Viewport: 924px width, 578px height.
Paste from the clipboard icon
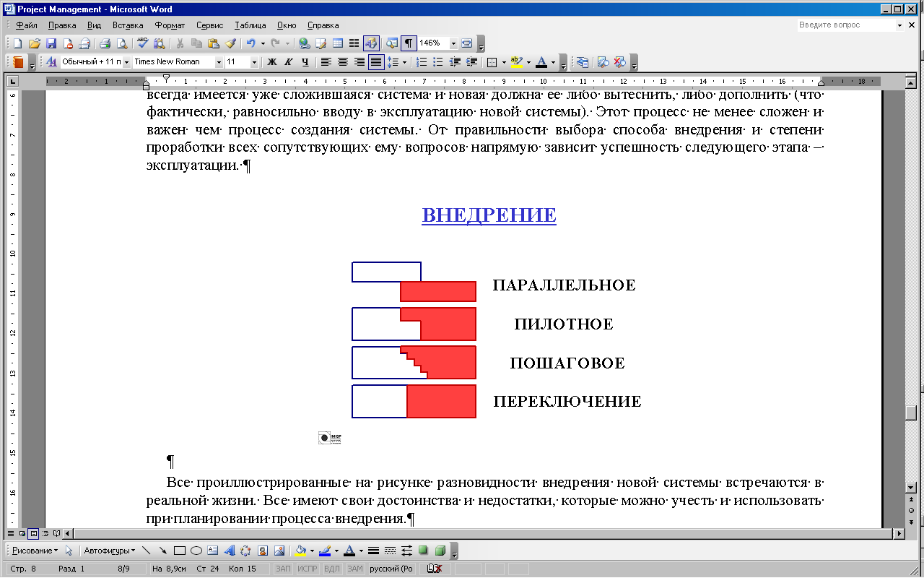[x=214, y=43]
